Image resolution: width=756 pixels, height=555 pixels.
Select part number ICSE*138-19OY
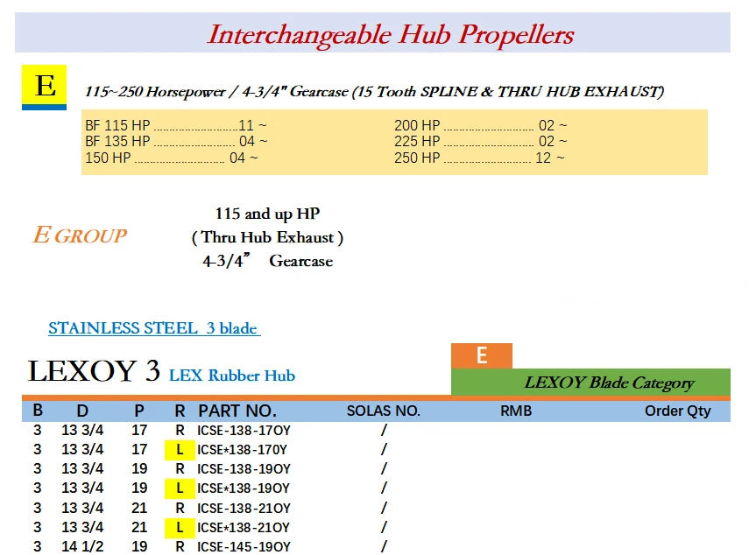[x=244, y=488]
